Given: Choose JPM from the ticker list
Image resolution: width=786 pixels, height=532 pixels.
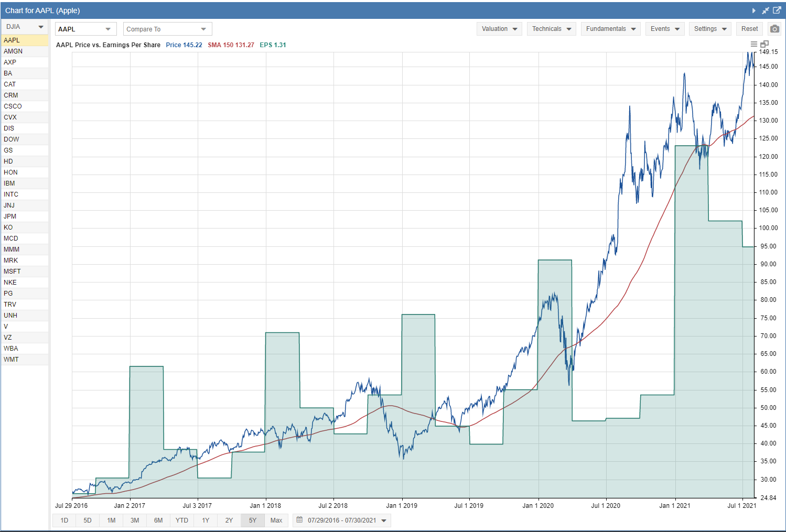Looking at the screenshot, I should 10,216.
